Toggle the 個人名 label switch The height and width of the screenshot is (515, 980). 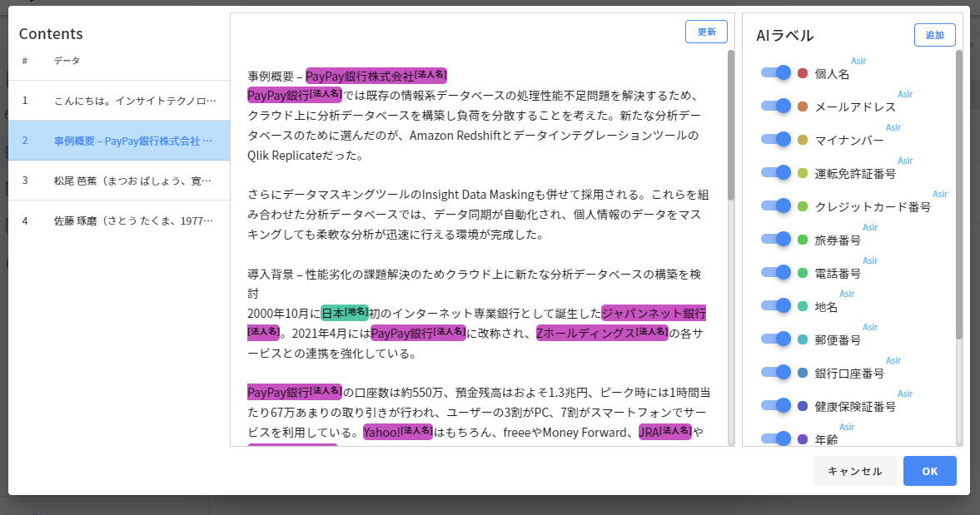pyautogui.click(x=776, y=72)
